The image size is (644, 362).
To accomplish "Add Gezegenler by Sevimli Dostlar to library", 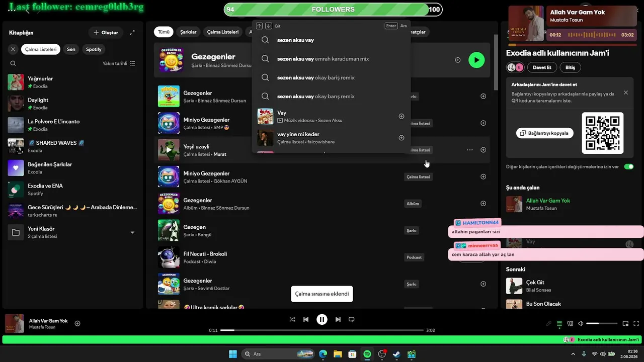I will coord(484,284).
